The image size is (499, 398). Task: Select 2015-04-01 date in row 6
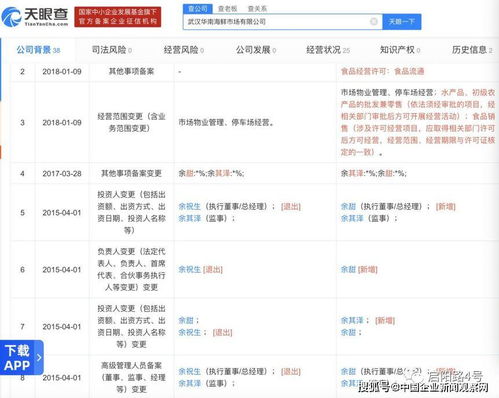tap(62, 269)
